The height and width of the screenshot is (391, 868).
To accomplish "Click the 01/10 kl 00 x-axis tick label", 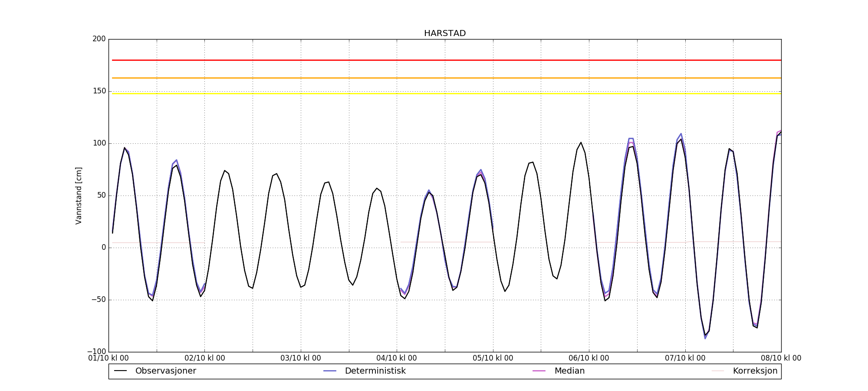I will [108, 358].
